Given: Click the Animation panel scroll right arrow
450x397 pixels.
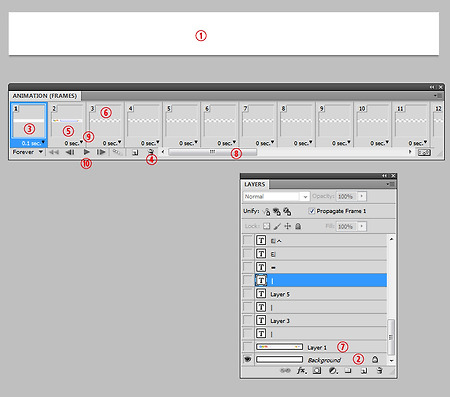Looking at the screenshot, I should [410, 152].
